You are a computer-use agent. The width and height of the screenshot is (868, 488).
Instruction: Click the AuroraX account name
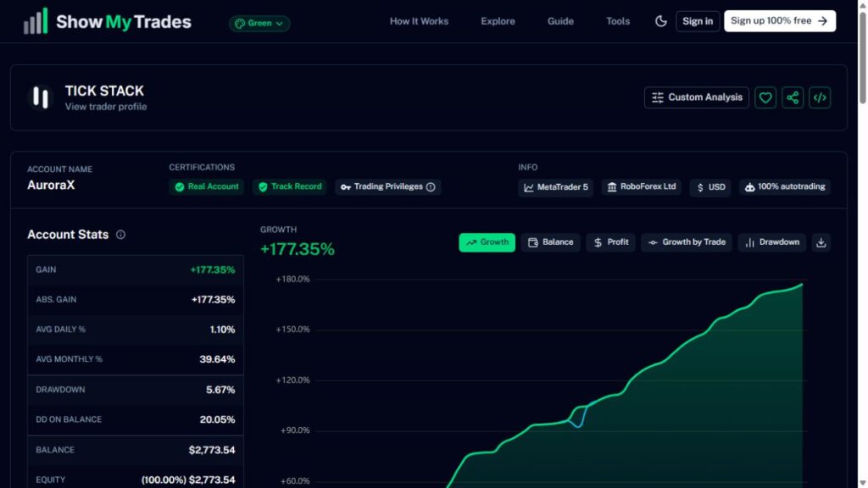51,186
